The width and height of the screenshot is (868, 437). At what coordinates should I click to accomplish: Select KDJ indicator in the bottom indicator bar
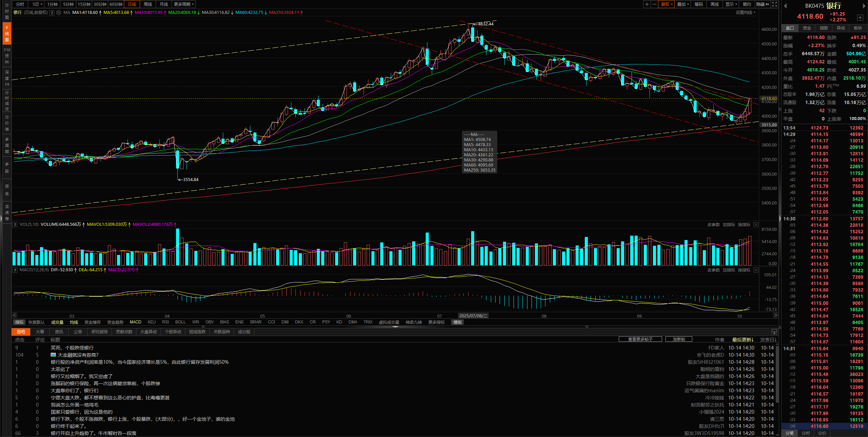point(152,322)
